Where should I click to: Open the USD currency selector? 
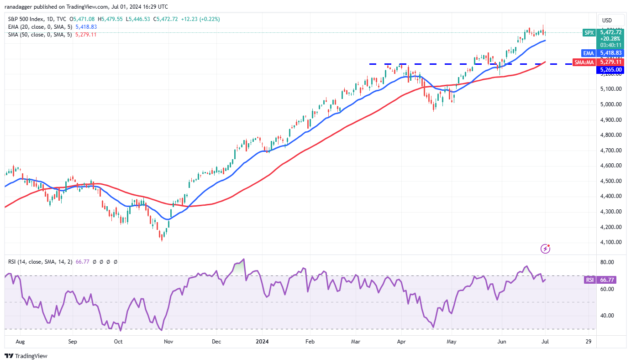click(x=607, y=20)
